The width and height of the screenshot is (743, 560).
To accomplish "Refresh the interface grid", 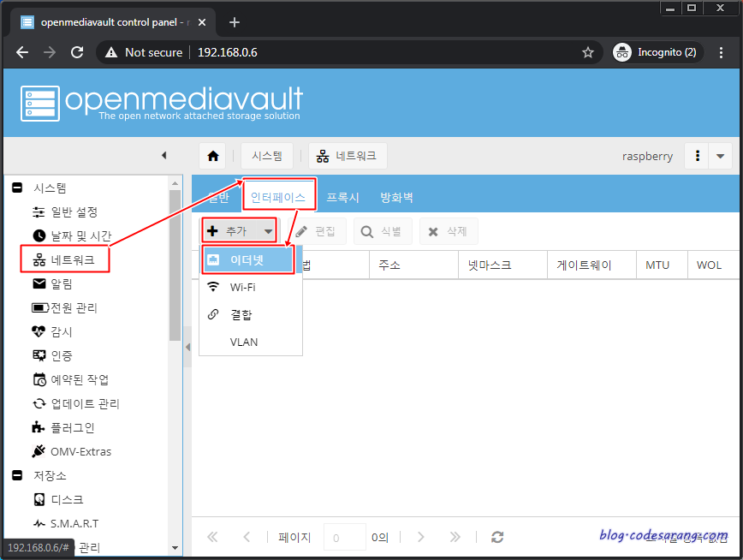I will click(x=497, y=537).
